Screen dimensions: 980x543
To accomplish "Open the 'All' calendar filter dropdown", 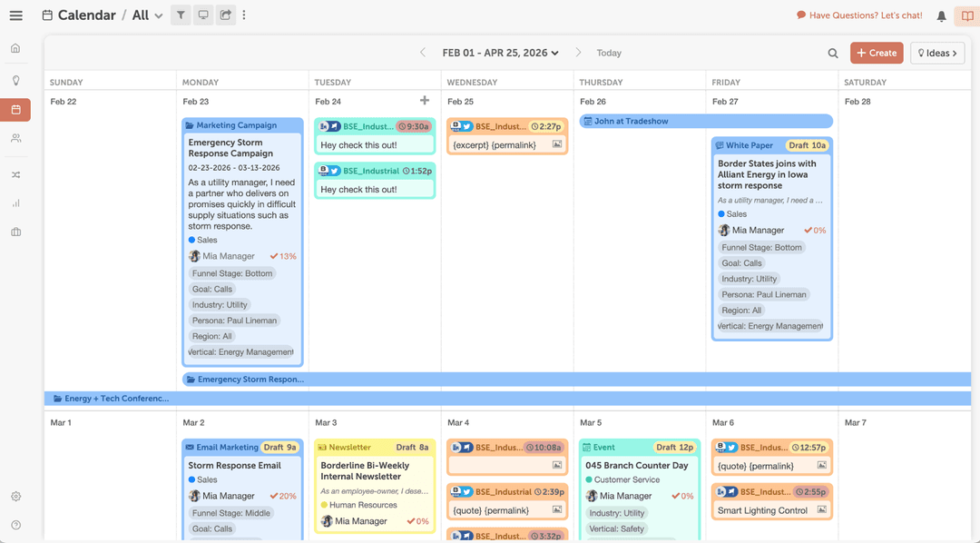I will click(146, 15).
